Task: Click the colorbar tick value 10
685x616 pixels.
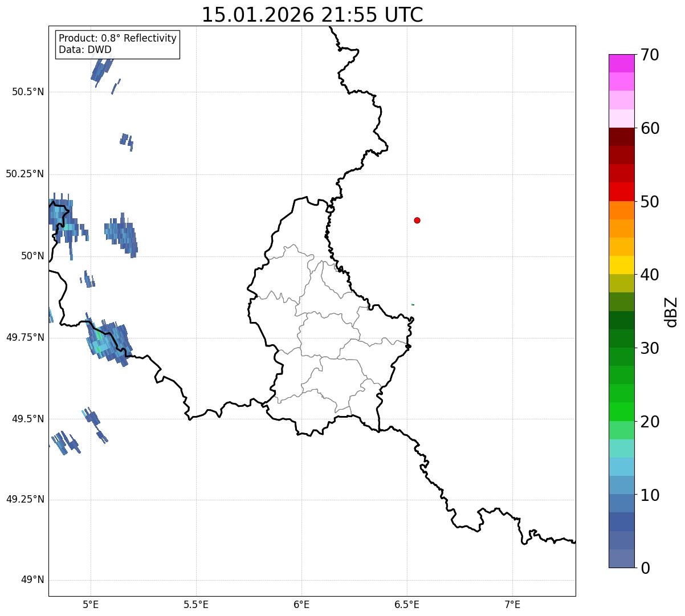Action: pos(650,495)
